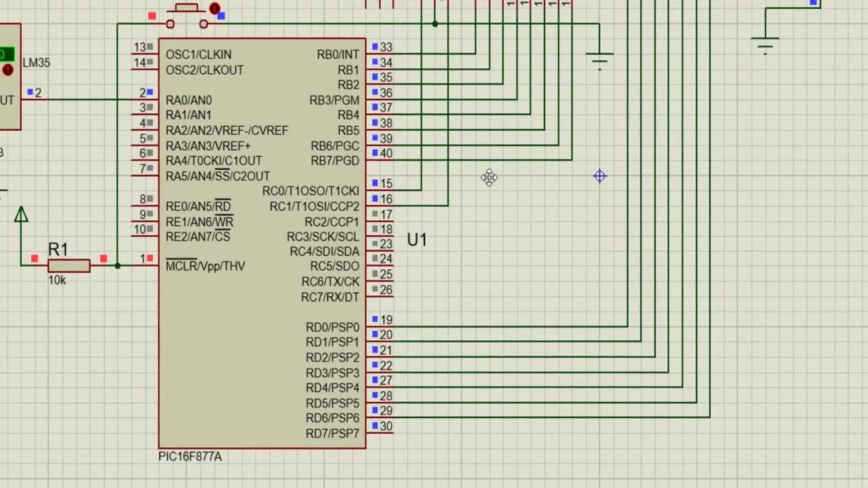Click pin number 21 on the PIC
This screenshot has width=868, height=488.
[386, 350]
